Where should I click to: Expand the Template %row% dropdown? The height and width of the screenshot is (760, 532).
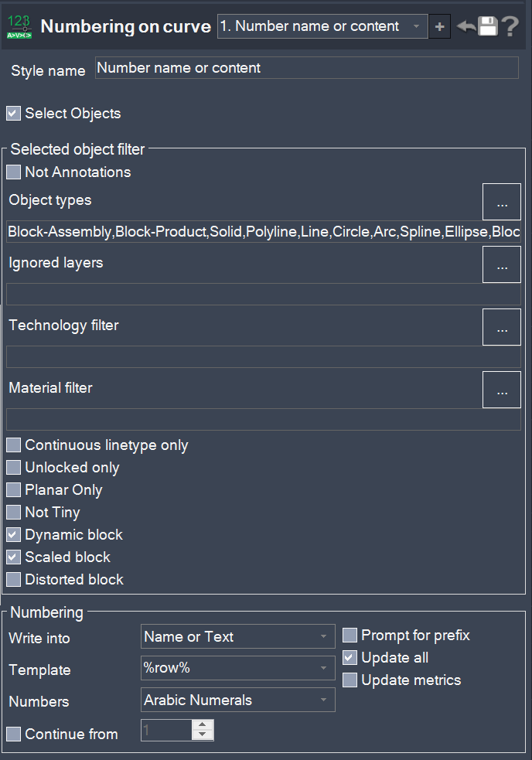click(x=238, y=669)
